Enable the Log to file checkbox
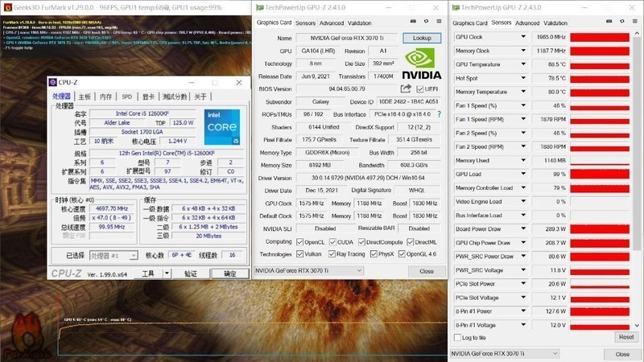This screenshot has height=362, width=644. coord(457,337)
